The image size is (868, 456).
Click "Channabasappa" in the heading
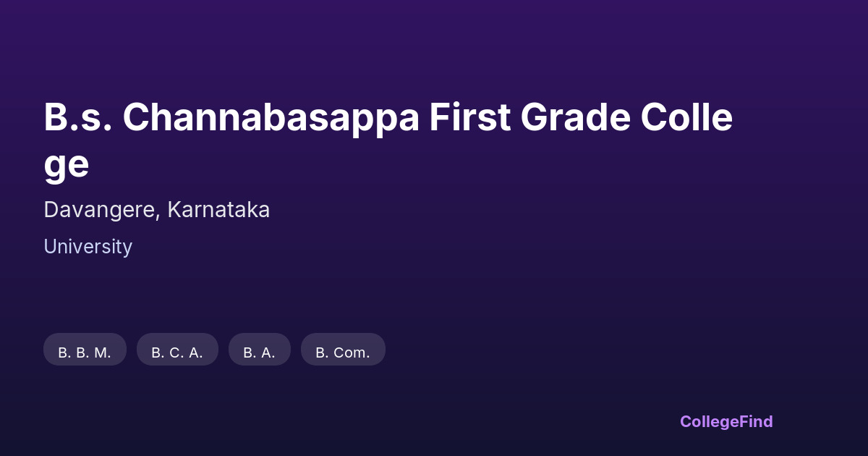271,118
